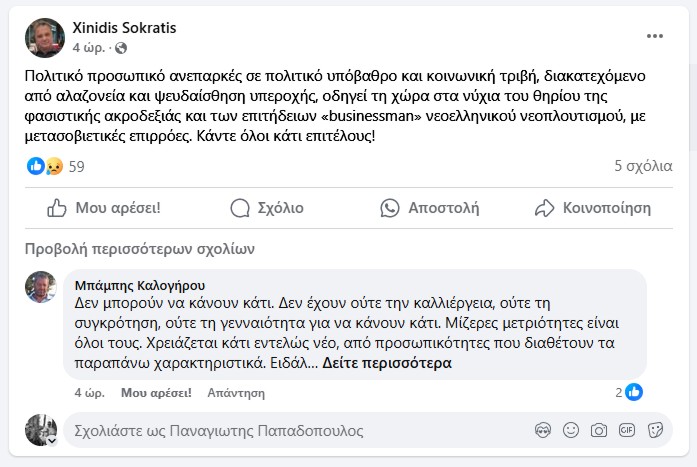Open Xinidis Sokratis profile name link

[124, 28]
